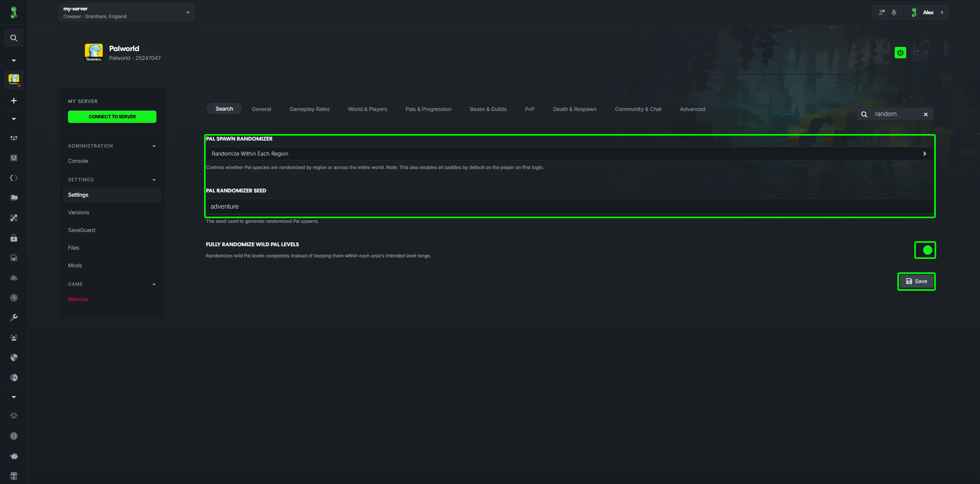Click the green server power button
Viewport: 980px width, 484px height.
(900, 53)
